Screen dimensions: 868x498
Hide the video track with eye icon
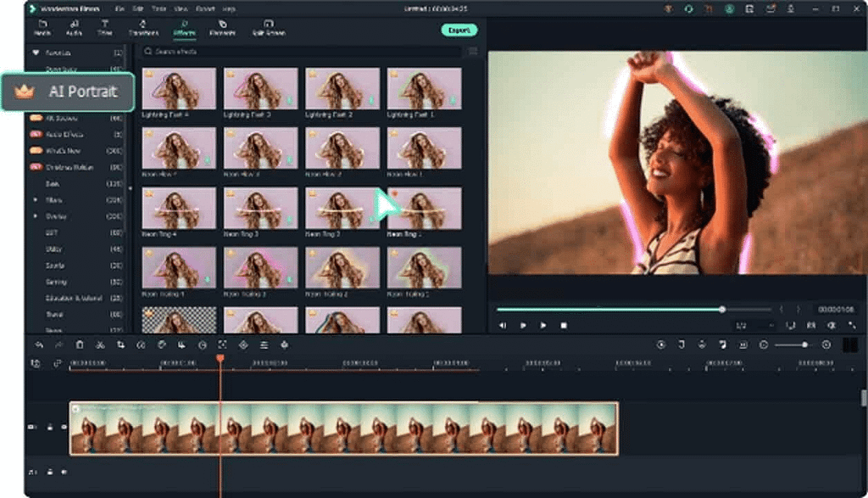(x=64, y=427)
